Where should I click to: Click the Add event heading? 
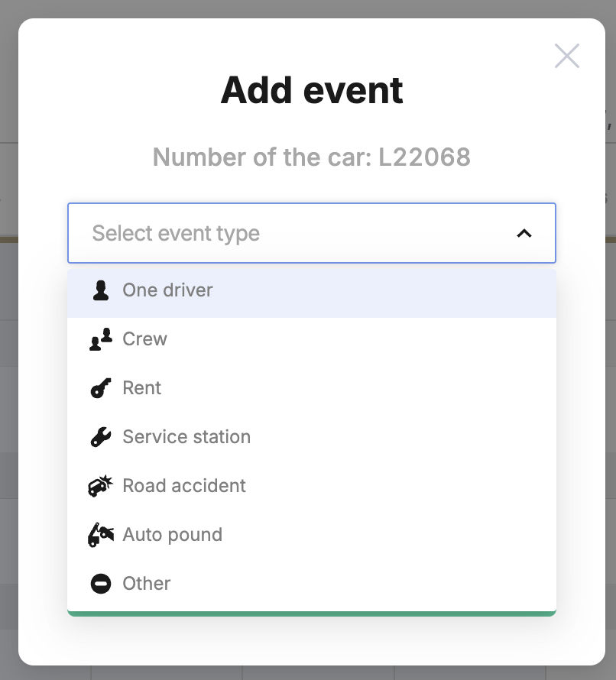[x=312, y=90]
